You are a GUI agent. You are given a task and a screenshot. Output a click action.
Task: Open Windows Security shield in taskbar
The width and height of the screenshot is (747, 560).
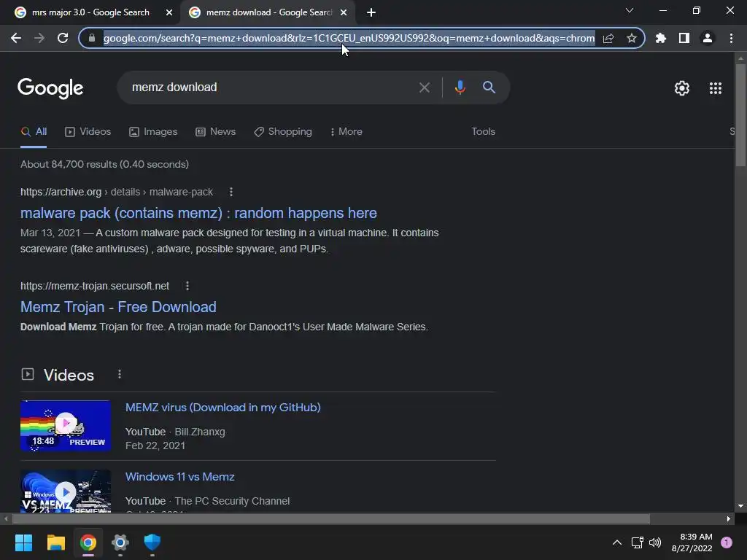coord(152,542)
